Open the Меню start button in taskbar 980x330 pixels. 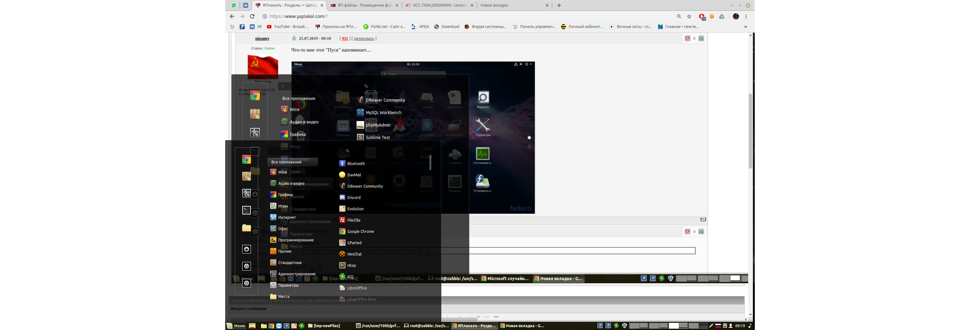pyautogui.click(x=236, y=326)
